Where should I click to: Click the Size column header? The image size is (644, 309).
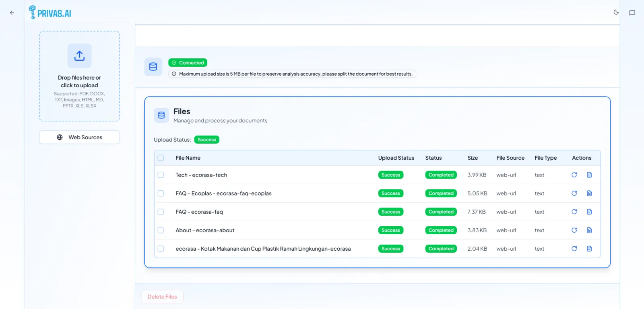click(473, 158)
